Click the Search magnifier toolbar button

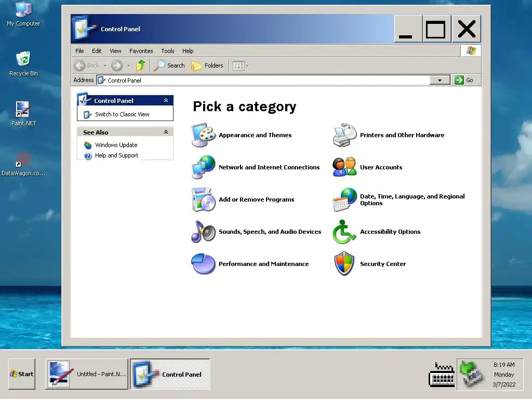tap(169, 65)
